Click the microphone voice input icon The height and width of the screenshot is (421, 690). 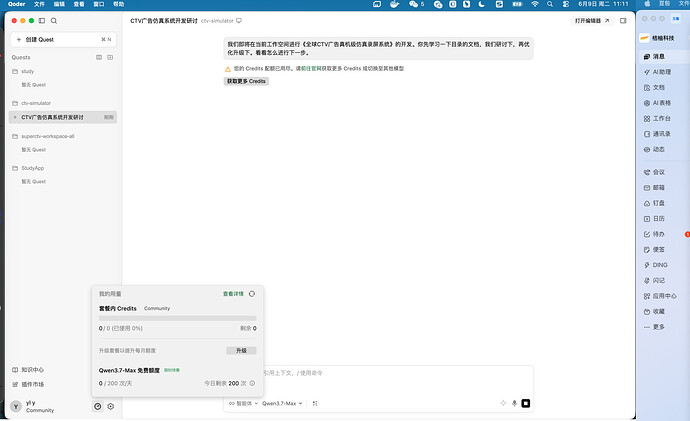pyautogui.click(x=514, y=403)
